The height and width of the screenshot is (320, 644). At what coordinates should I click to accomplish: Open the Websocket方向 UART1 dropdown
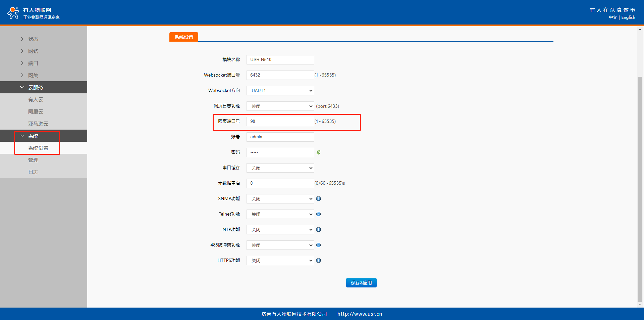(280, 91)
